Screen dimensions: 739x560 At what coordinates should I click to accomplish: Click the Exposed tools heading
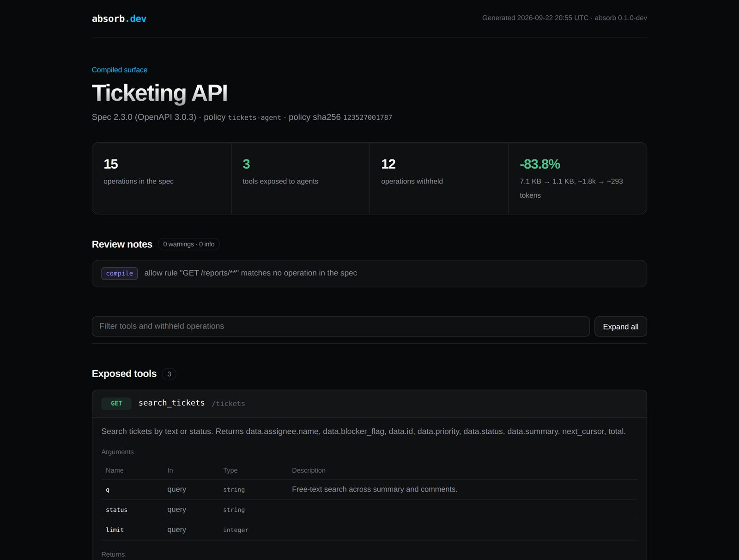(124, 374)
